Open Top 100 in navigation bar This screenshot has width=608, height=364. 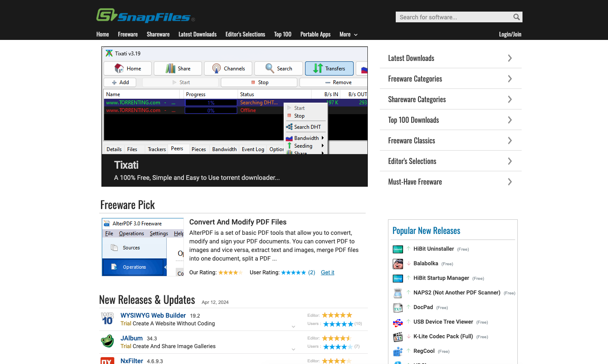283,34
